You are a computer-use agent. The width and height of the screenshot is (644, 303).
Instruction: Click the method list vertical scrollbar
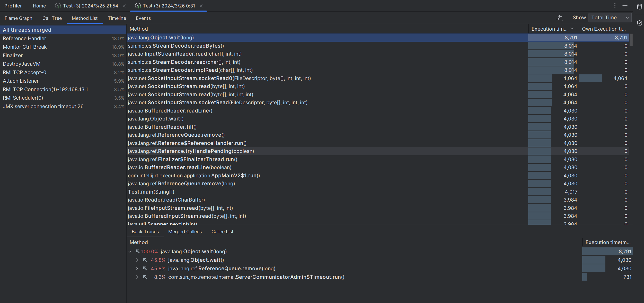pyautogui.click(x=631, y=40)
